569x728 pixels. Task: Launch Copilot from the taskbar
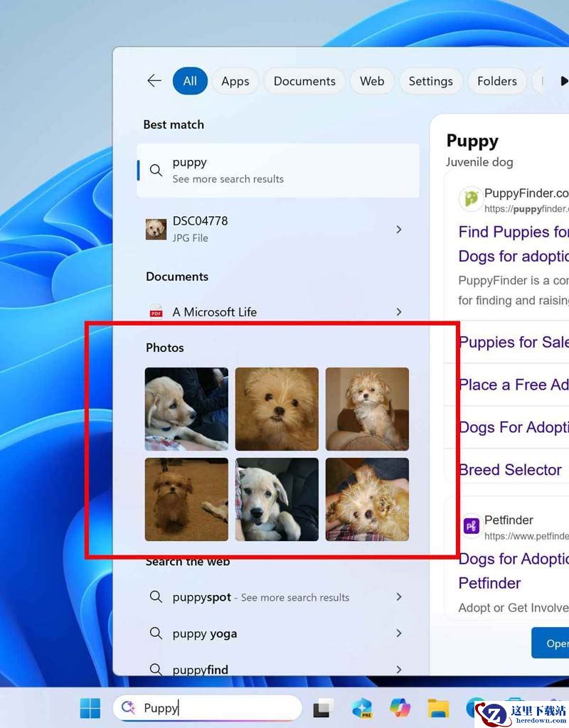(400, 708)
